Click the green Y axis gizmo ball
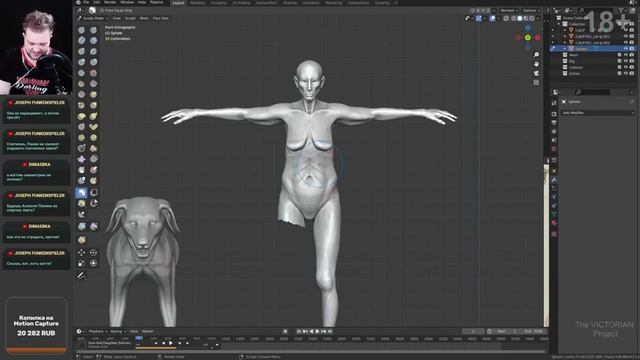The width and height of the screenshot is (640, 360). (x=528, y=38)
